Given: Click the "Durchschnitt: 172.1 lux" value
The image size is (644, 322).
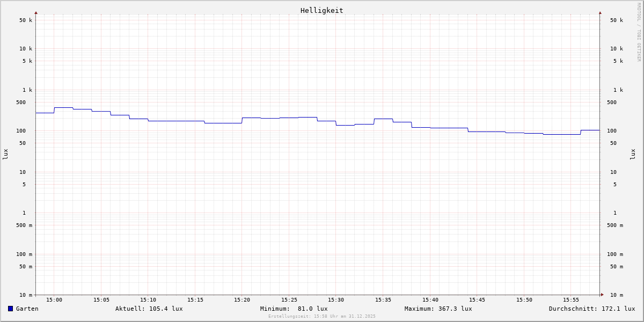Looking at the screenshot, I should click(592, 309).
